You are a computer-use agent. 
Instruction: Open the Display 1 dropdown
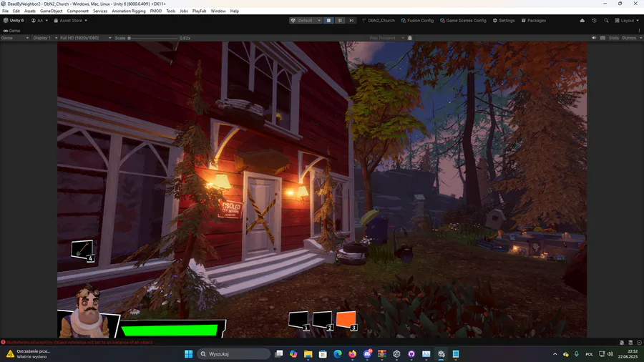point(45,38)
